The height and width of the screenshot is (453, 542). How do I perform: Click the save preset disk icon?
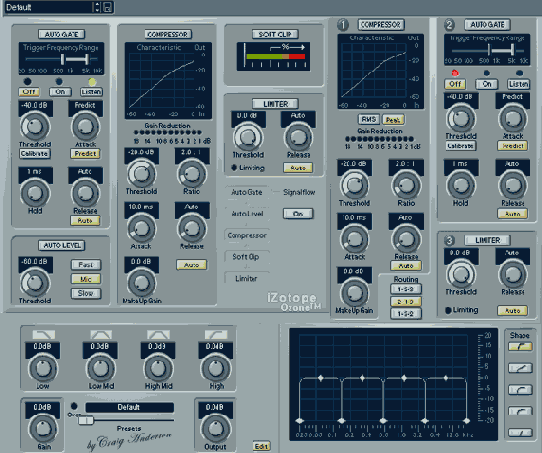108,7
